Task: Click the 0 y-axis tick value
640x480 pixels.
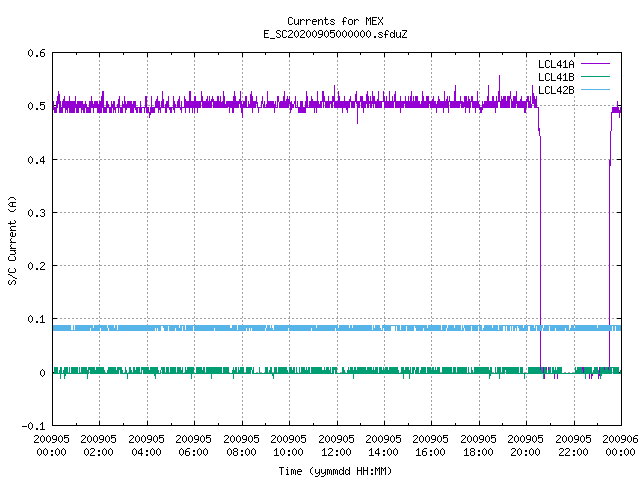Action: point(42,373)
